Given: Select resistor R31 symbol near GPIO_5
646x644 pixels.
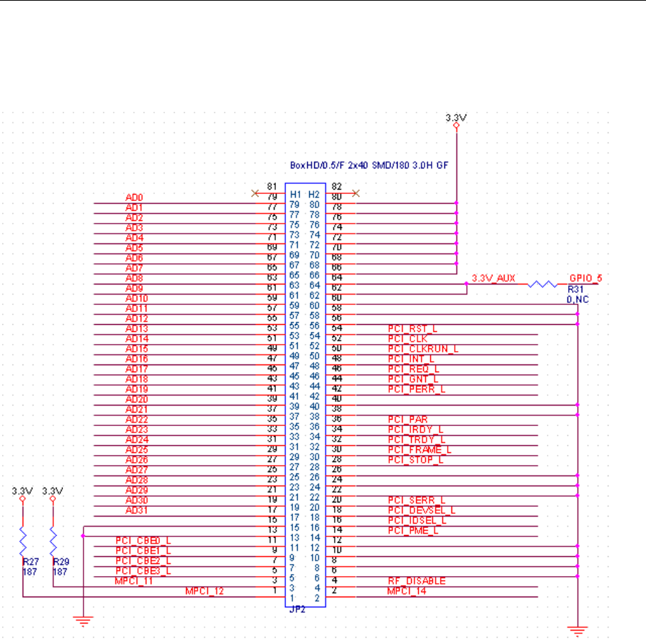Looking at the screenshot, I should coord(543,284).
